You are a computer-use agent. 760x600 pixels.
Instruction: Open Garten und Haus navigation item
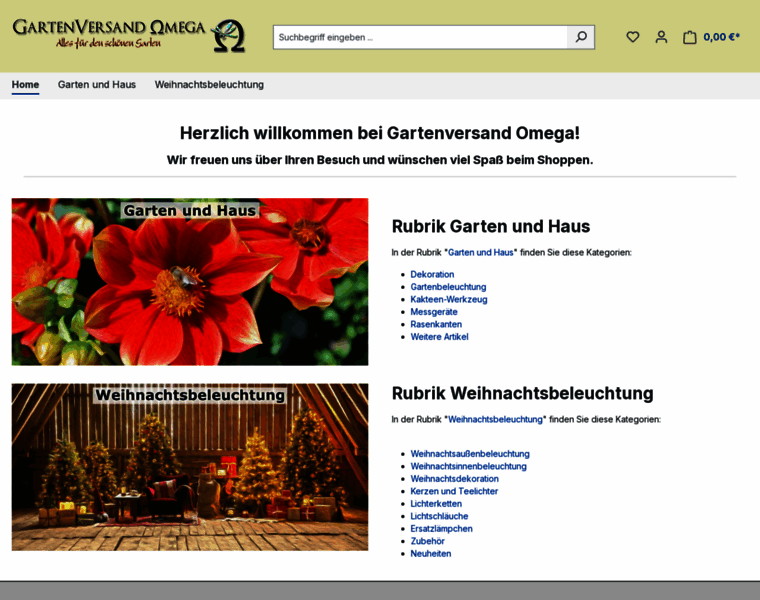(x=96, y=85)
